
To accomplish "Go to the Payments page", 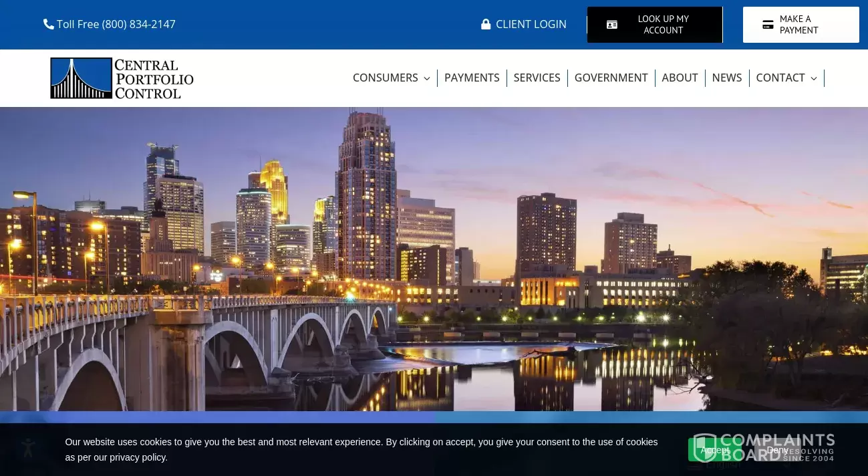I will 472,78.
